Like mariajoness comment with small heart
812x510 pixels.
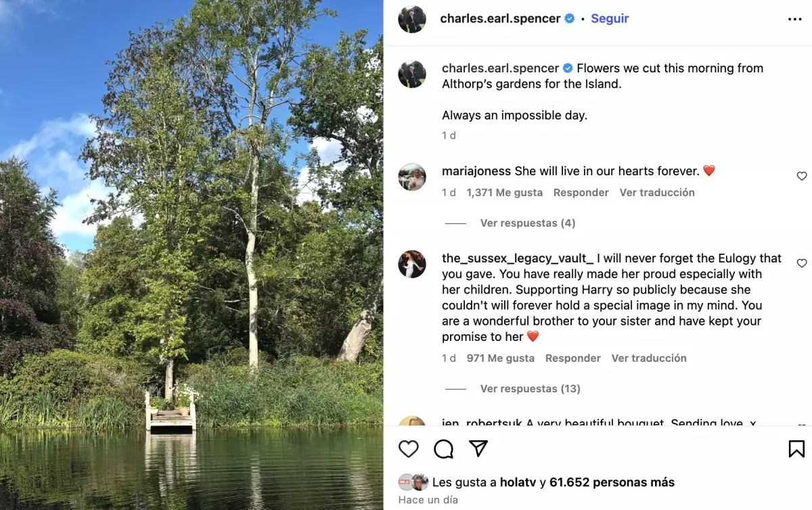(x=802, y=176)
